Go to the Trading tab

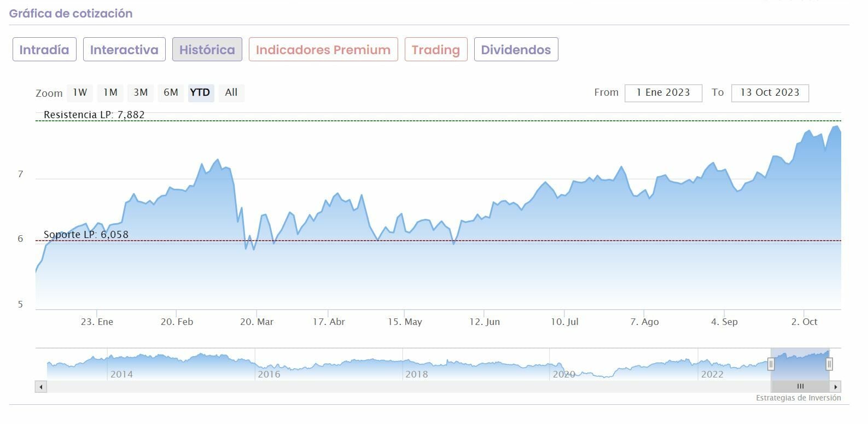click(x=436, y=50)
